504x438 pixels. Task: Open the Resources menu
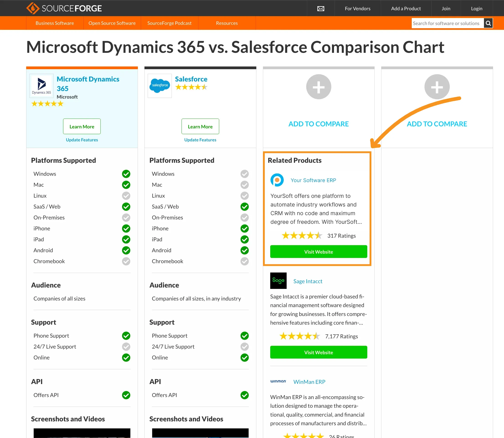(227, 23)
